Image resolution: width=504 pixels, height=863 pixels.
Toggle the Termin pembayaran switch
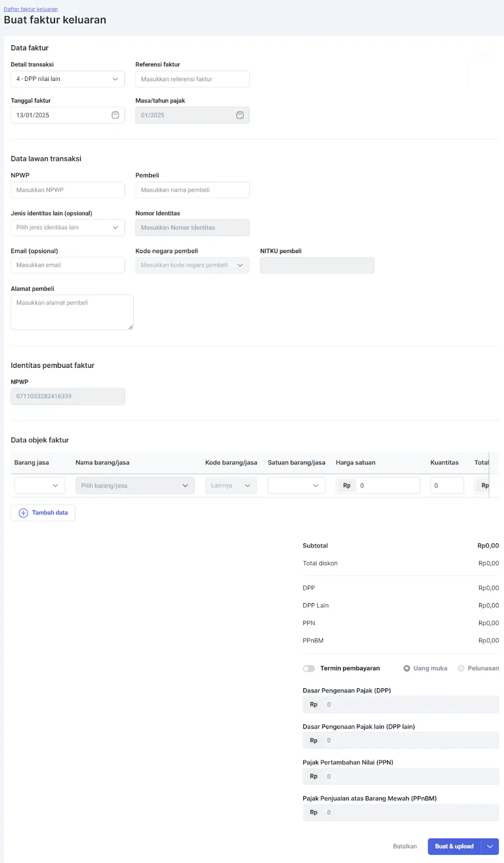point(309,668)
